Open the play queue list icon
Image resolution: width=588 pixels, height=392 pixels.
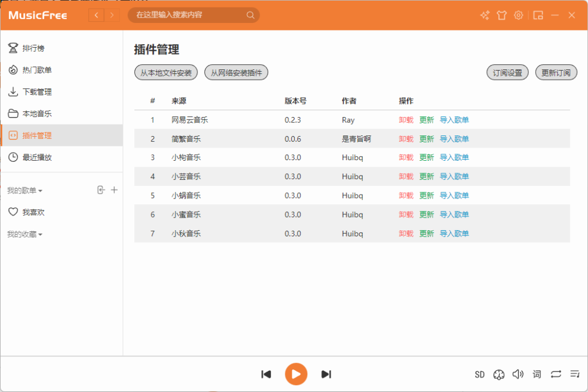pos(575,374)
